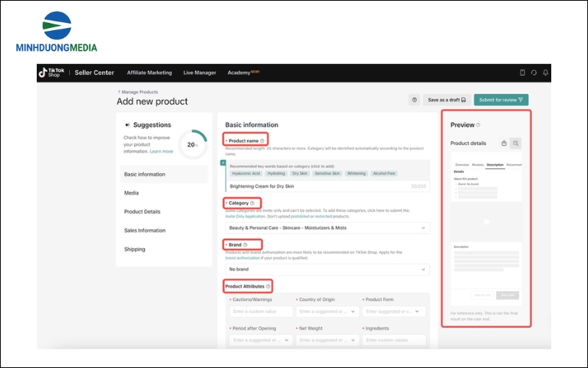Open the Country of Origin dropdown
Image resolution: width=588 pixels, height=368 pixels.
(x=327, y=311)
